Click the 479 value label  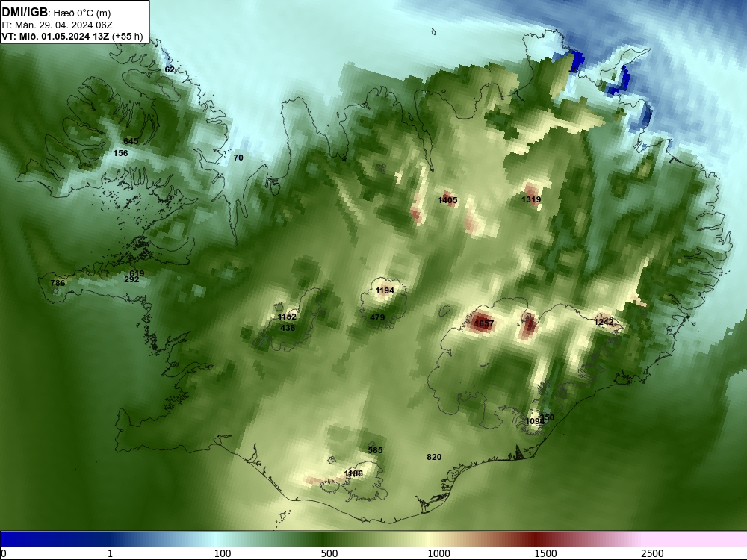(376, 317)
